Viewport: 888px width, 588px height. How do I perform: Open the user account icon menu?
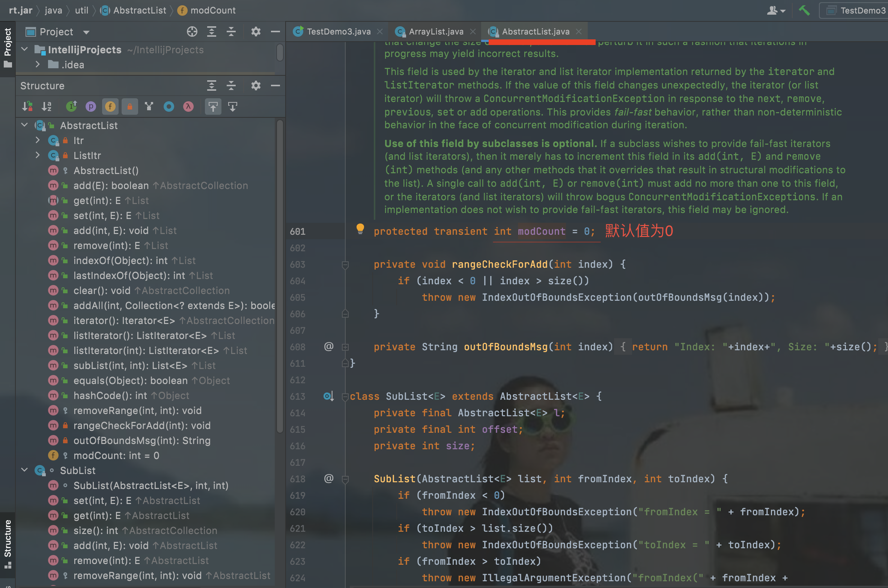tap(776, 10)
